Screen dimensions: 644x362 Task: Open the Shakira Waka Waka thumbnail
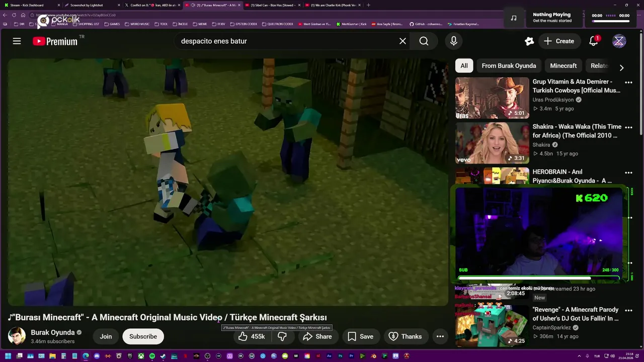492,143
